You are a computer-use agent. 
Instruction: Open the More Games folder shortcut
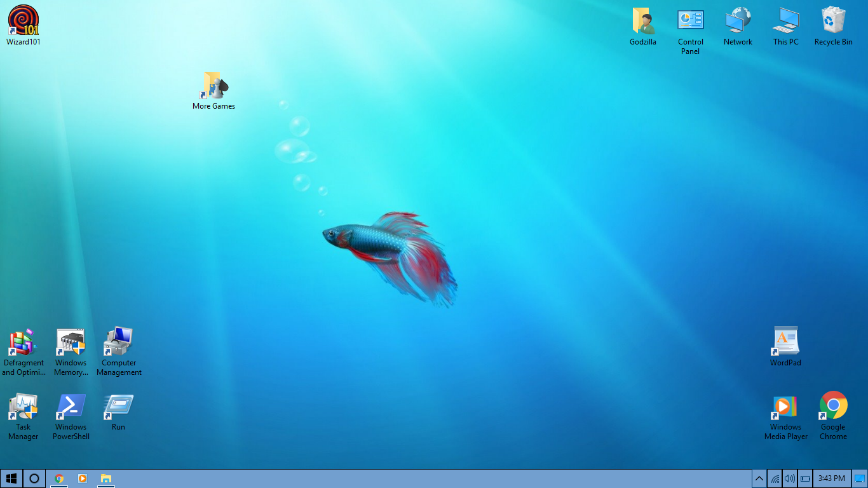(x=214, y=91)
